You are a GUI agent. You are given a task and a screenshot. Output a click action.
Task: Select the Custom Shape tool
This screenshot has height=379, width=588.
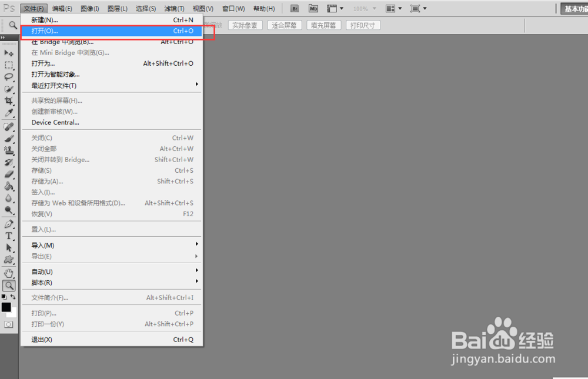click(9, 260)
